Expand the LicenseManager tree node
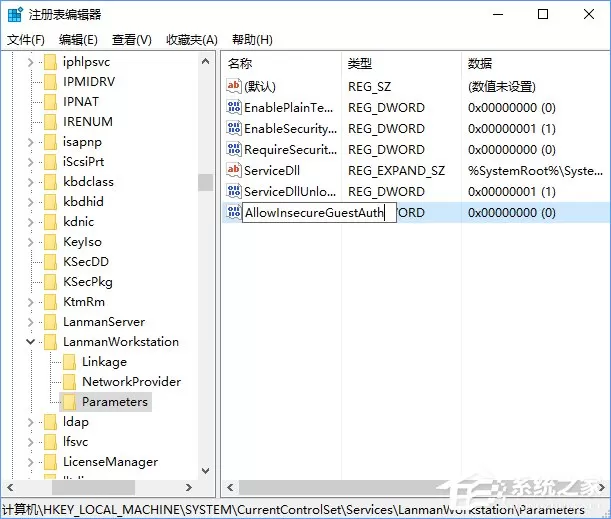The width and height of the screenshot is (611, 519). click(x=30, y=462)
